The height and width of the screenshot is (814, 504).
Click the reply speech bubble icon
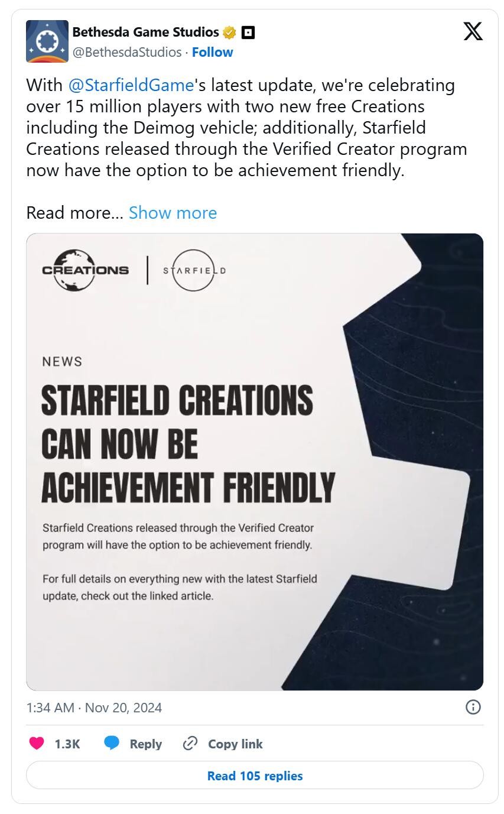click(112, 744)
